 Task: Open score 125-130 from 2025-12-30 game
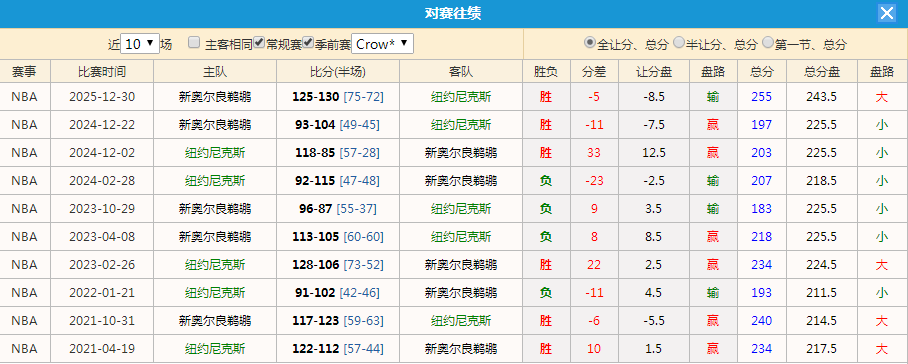(x=316, y=97)
